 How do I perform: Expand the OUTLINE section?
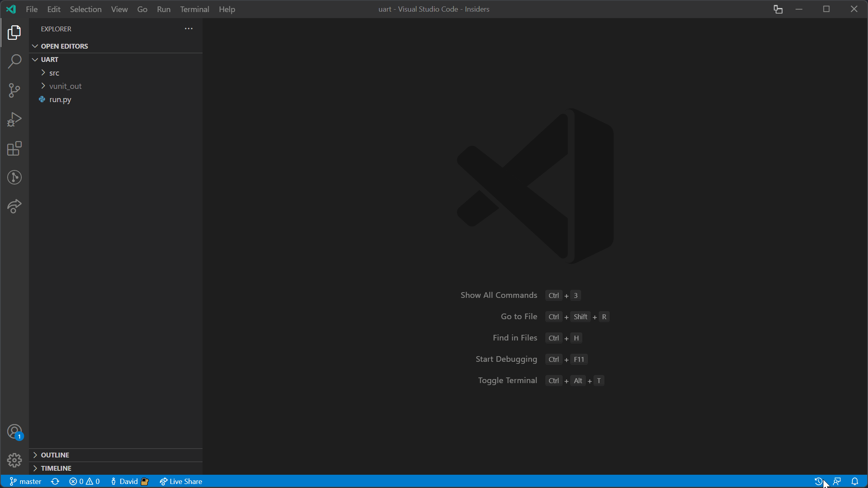coord(116,455)
